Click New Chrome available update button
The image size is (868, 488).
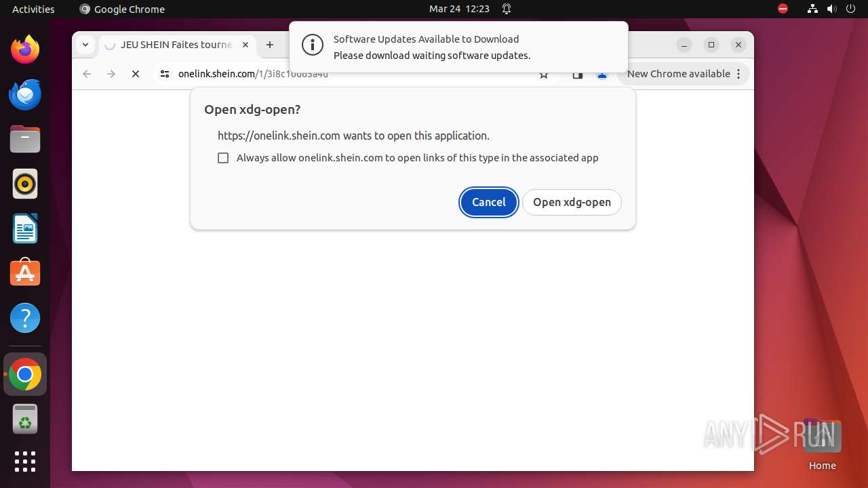point(684,74)
